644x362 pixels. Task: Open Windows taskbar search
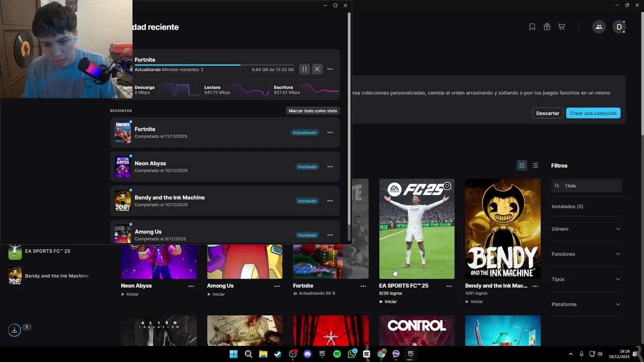click(249, 354)
